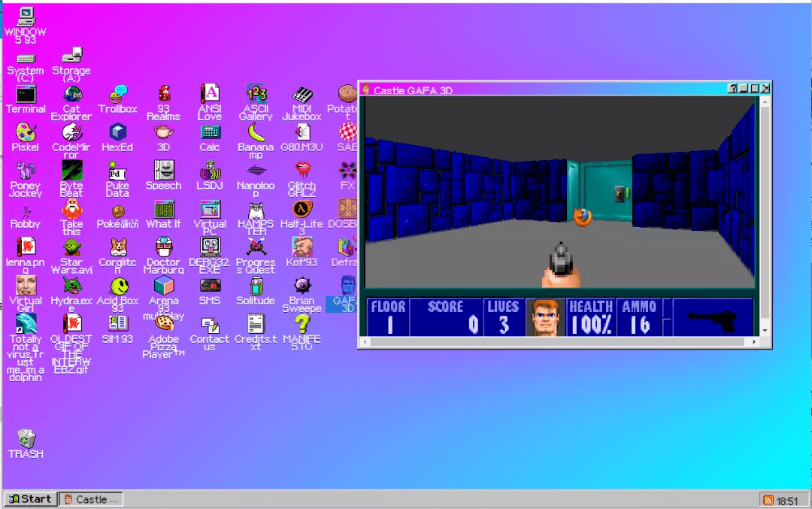The height and width of the screenshot is (509, 812).
Task: Open the Star Wars.avi file
Action: 71,248
